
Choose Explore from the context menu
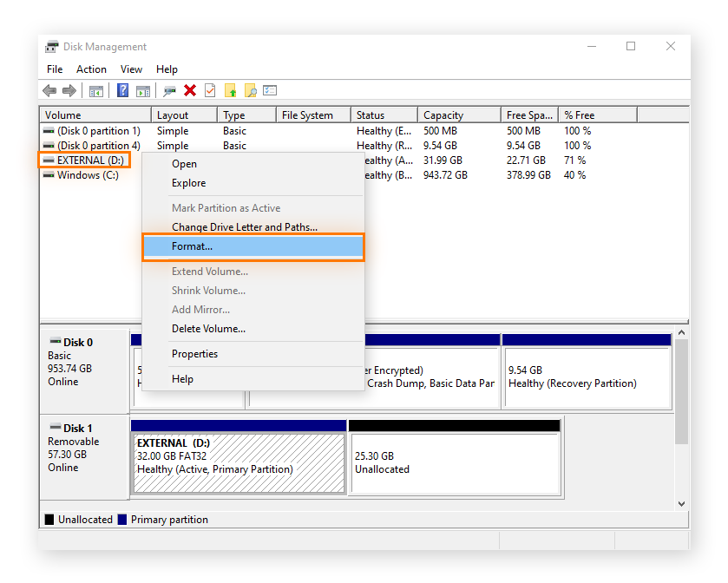tap(253, 183)
